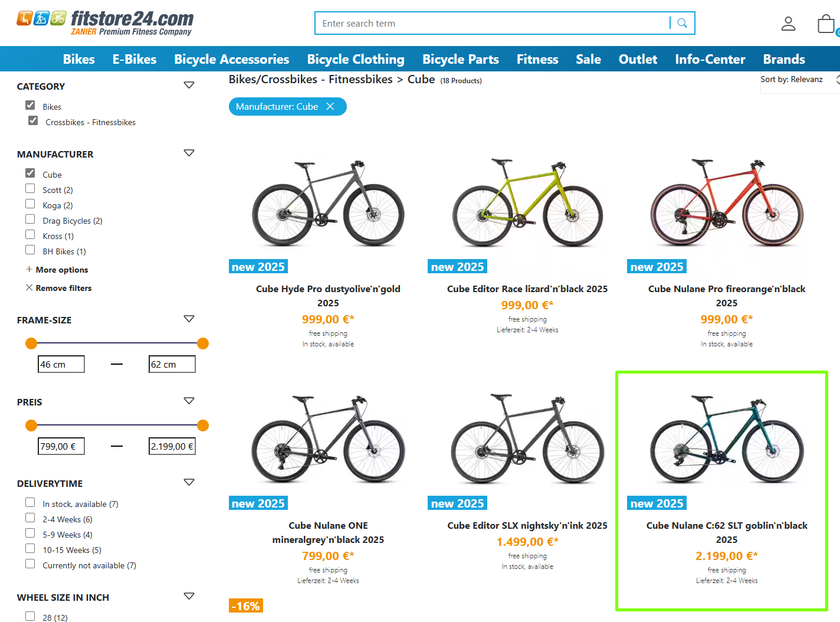Viewport: 840px width, 622px height.
Task: Open the Brands menu
Action: click(x=784, y=59)
